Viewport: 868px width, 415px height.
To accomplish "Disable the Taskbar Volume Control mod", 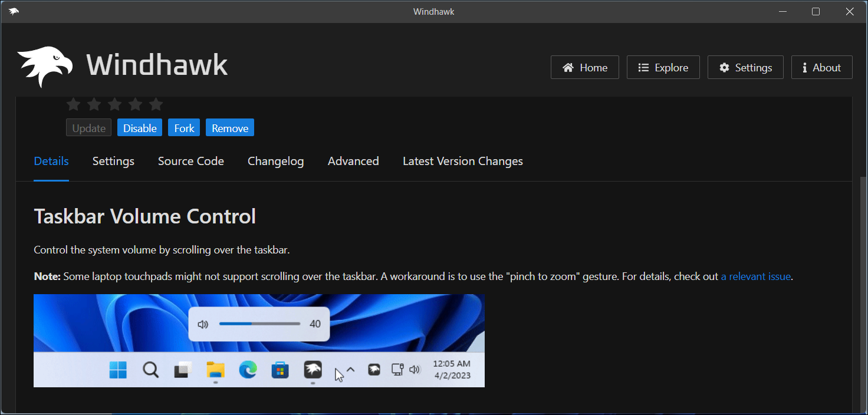I will tap(140, 128).
